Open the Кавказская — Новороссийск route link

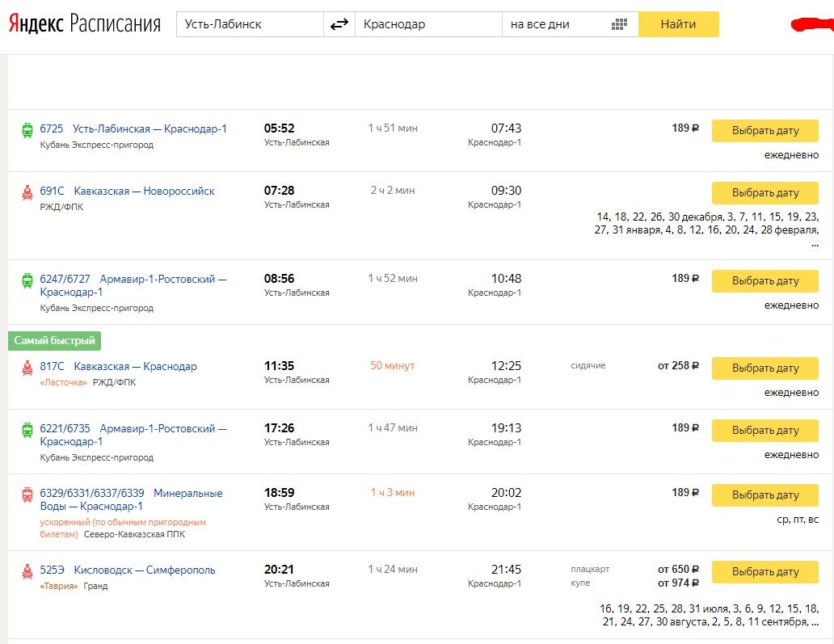[x=144, y=192]
